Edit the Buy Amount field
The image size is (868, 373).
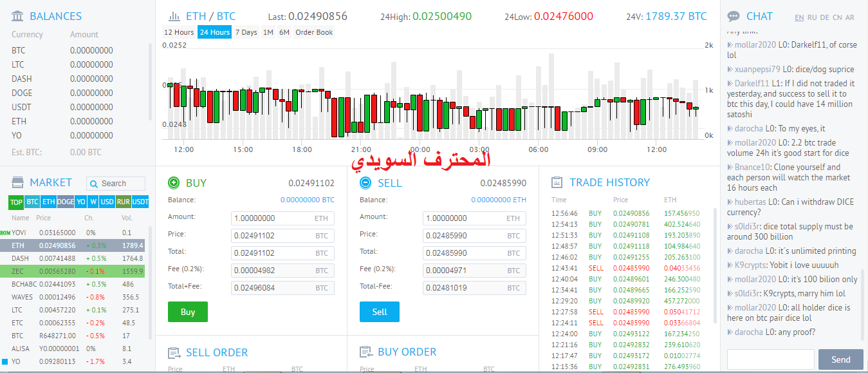tap(283, 218)
